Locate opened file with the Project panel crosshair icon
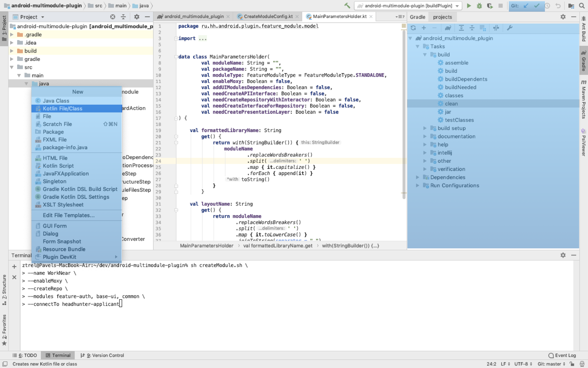 (x=112, y=17)
